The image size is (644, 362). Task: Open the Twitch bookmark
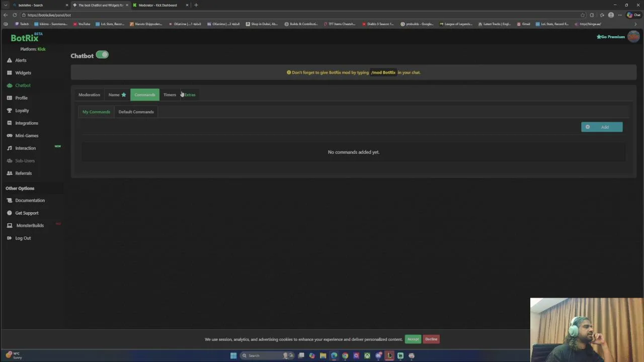(22, 24)
